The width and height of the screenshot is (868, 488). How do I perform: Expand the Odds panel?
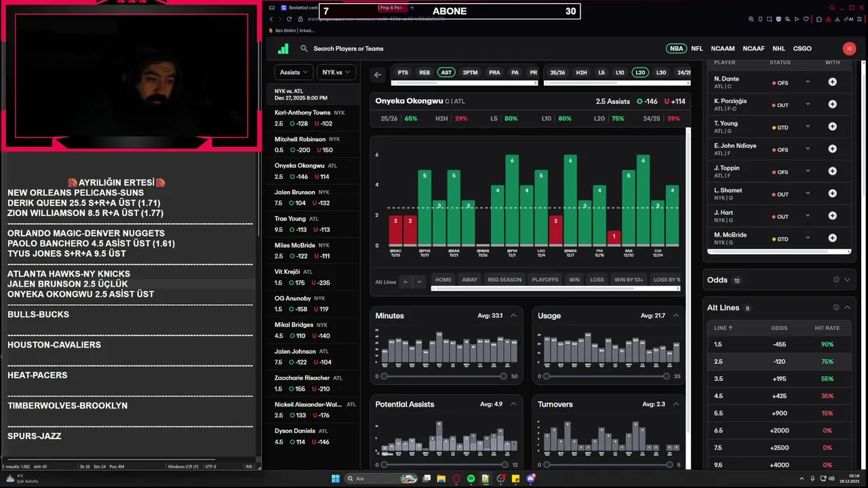pos(847,280)
